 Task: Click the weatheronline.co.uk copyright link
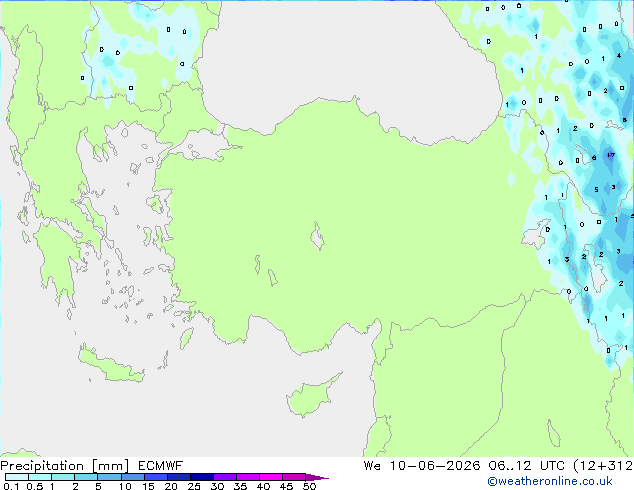[549, 481]
